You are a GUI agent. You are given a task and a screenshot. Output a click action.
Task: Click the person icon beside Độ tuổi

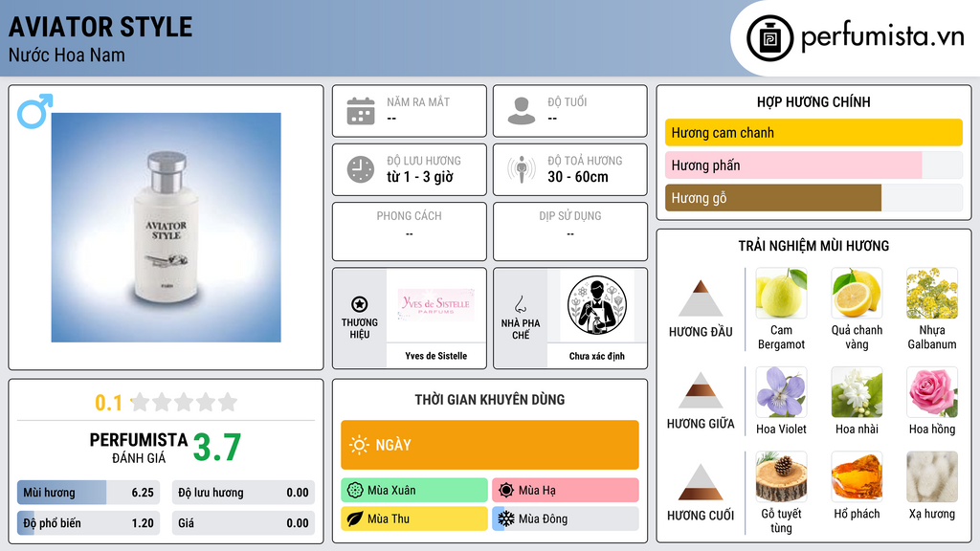[x=522, y=111]
